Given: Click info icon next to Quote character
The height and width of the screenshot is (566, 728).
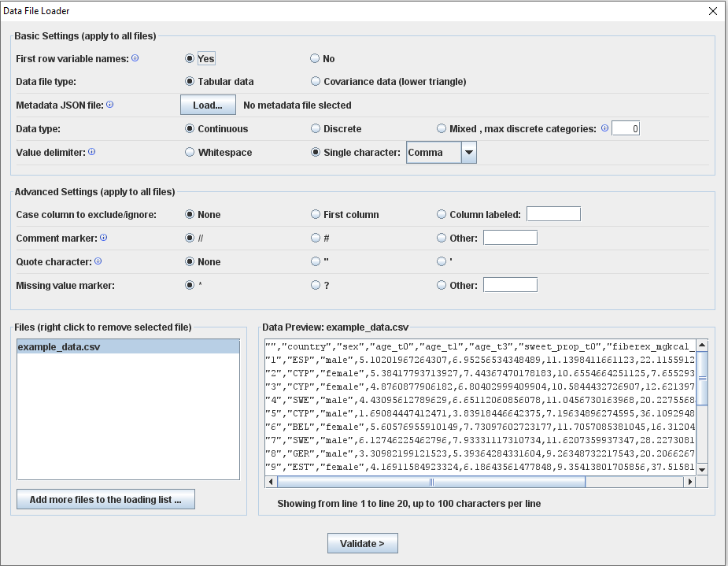Looking at the screenshot, I should pos(98,261).
